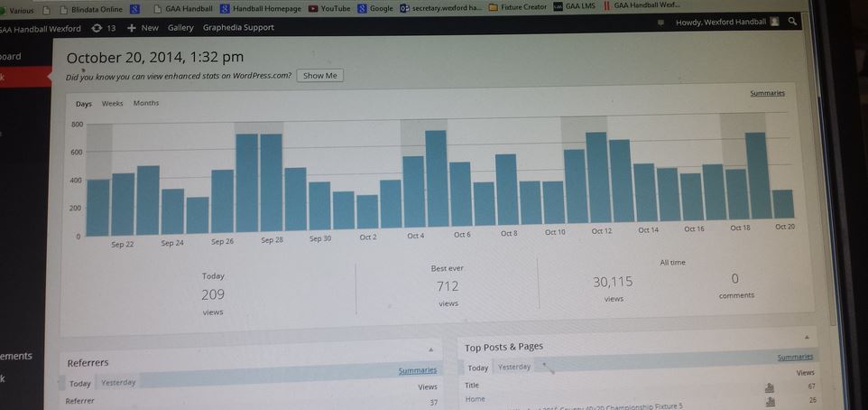
Task: Select Yesterday tab in Top Posts
Action: coord(514,368)
